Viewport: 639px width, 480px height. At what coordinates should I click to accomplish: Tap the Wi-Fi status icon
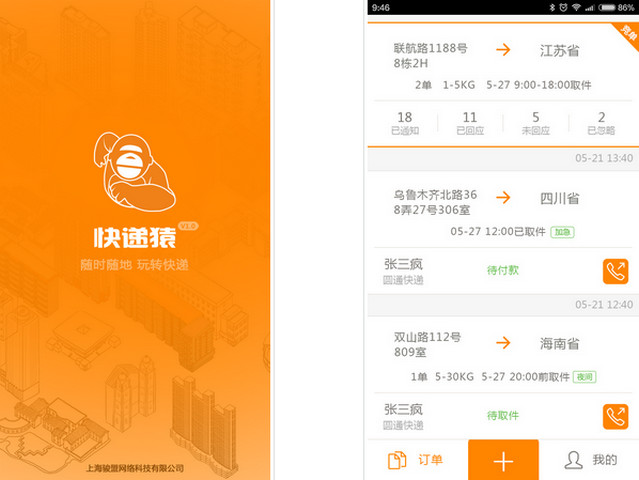point(576,7)
